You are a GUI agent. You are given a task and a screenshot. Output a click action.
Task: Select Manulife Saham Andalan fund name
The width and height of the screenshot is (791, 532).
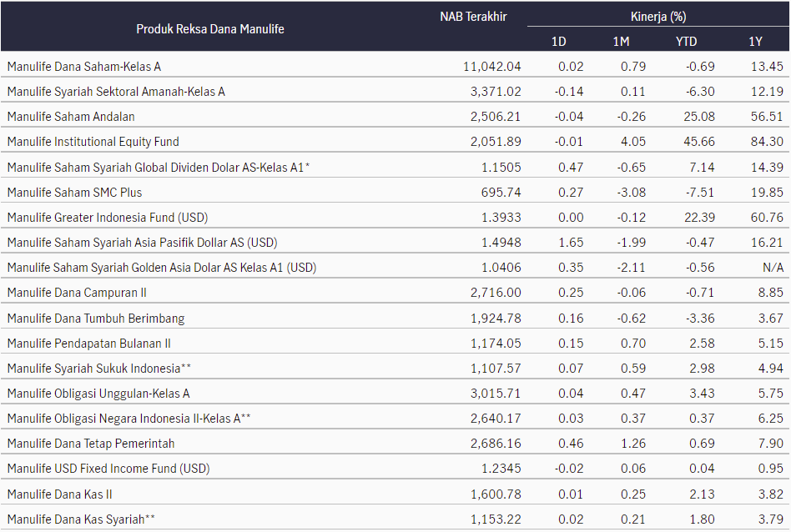click(x=71, y=117)
